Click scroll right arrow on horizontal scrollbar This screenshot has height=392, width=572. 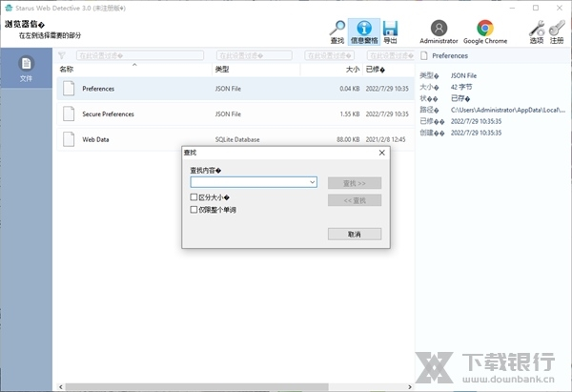[410, 387]
